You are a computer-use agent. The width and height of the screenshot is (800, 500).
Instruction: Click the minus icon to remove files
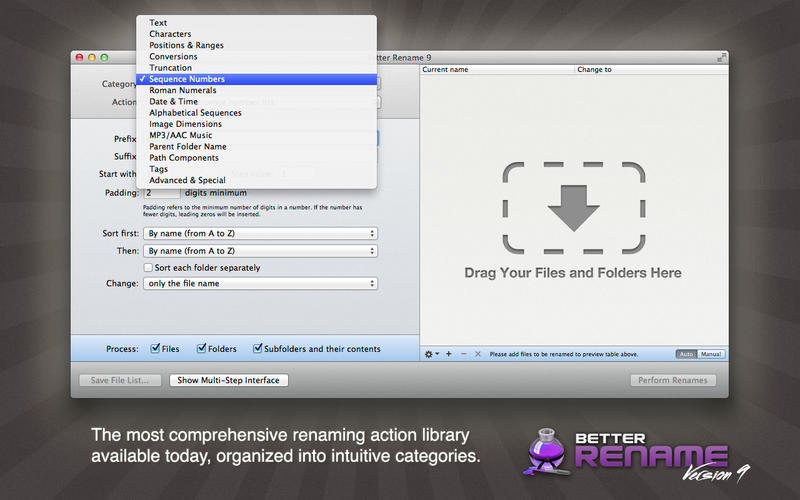coord(463,354)
